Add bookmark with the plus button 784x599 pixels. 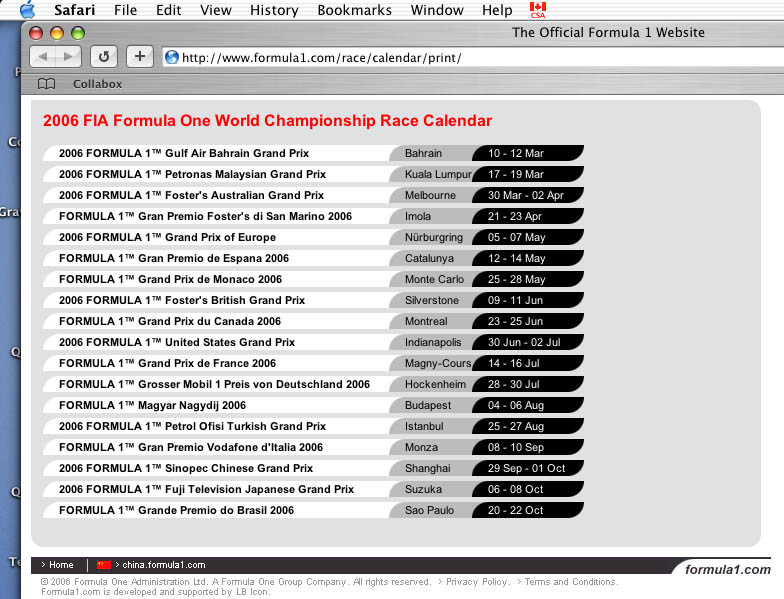(140, 56)
